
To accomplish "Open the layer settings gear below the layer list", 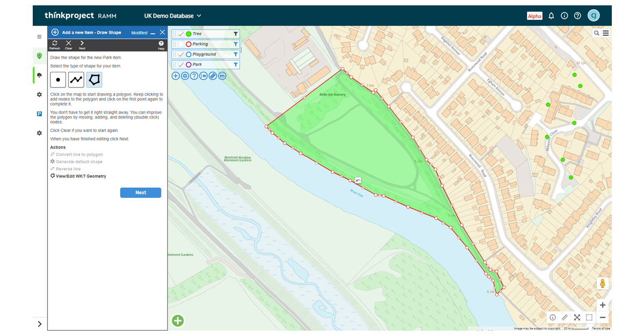I will (185, 76).
